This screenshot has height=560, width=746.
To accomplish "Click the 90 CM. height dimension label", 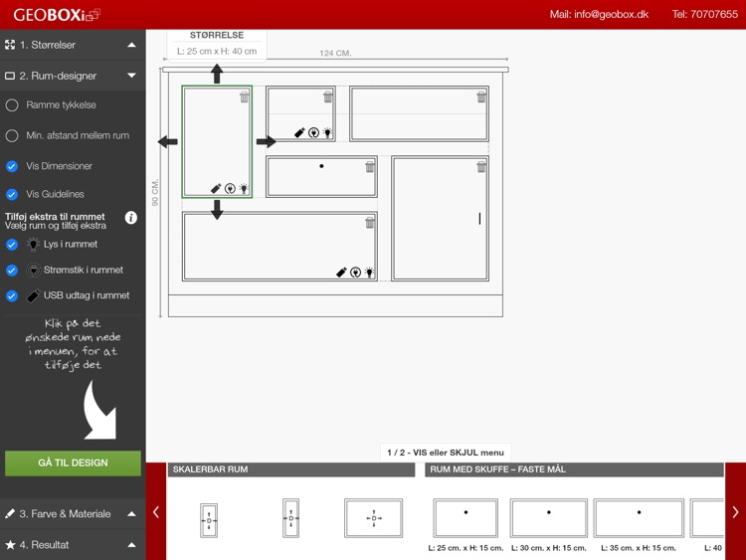I will click(155, 193).
